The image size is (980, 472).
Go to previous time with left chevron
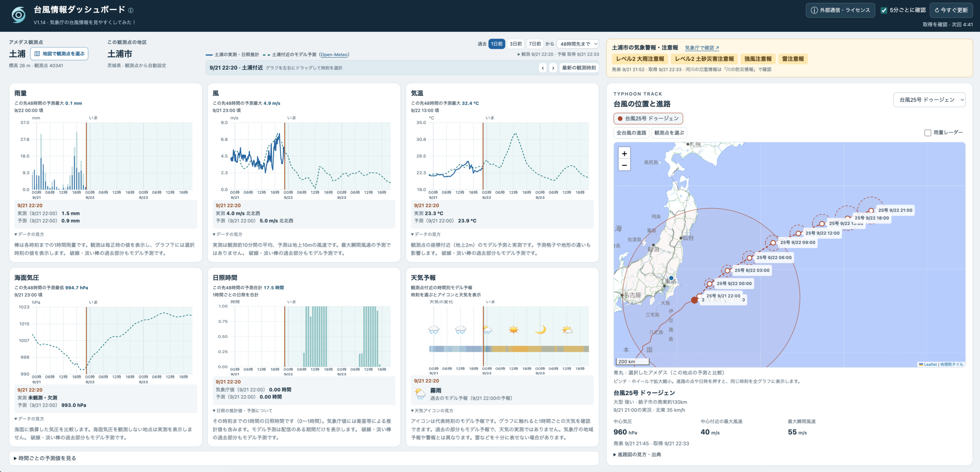coord(542,68)
